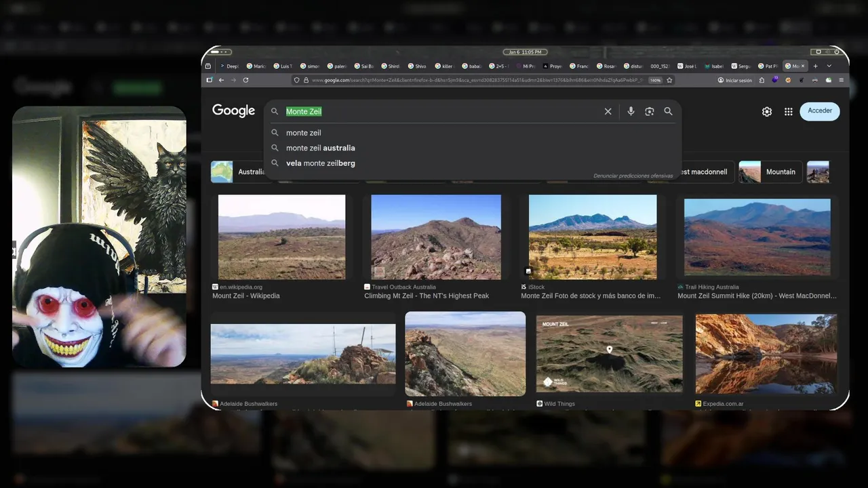Open the GNOME system status menu
Screen dimensions: 868x488
point(827,52)
